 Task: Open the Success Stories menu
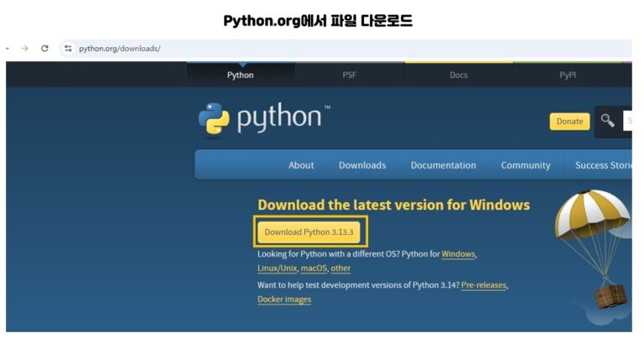point(603,165)
